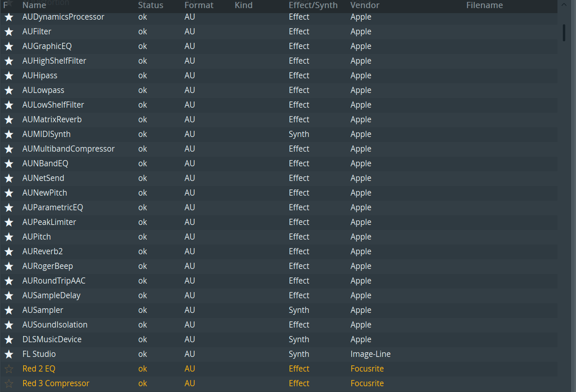Screen dimensions: 576x392
Task: Select the AUSoundIsolation plugin entry
Action: [x=55, y=325]
